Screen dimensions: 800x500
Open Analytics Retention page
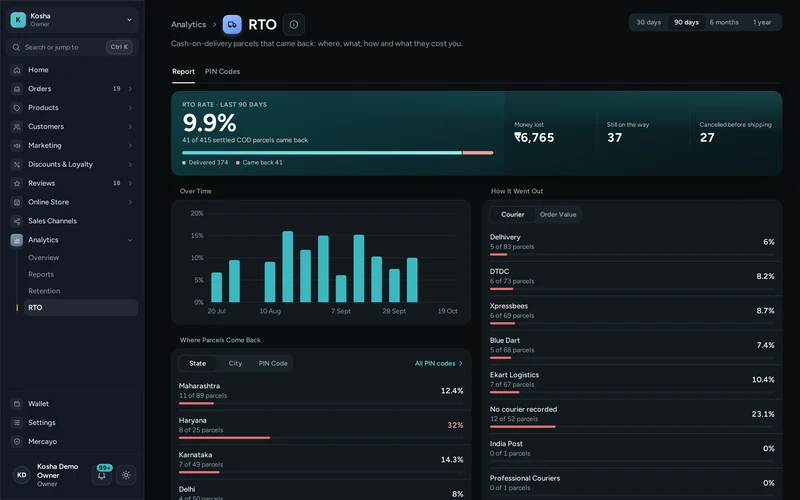coord(81,291)
